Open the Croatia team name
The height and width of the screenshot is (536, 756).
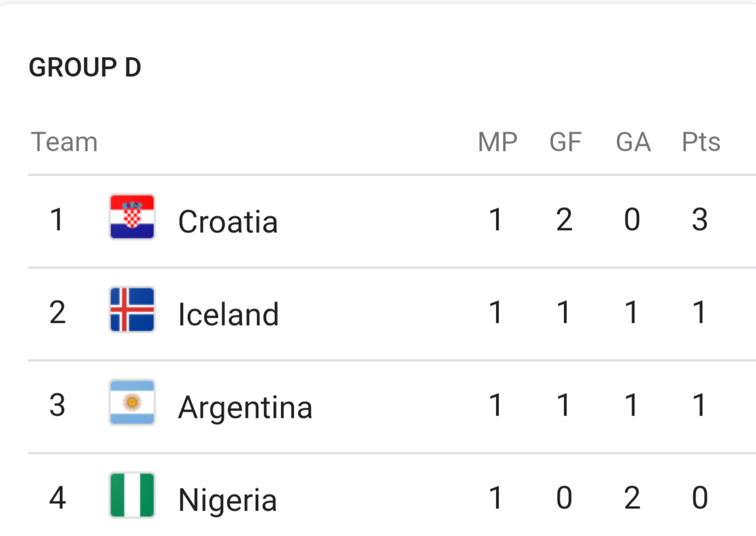pyautogui.click(x=228, y=221)
